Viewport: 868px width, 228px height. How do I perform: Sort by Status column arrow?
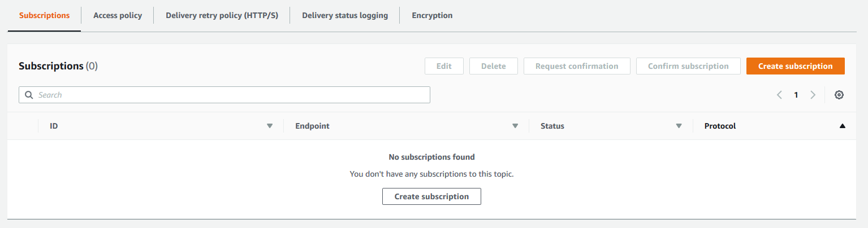point(679,126)
